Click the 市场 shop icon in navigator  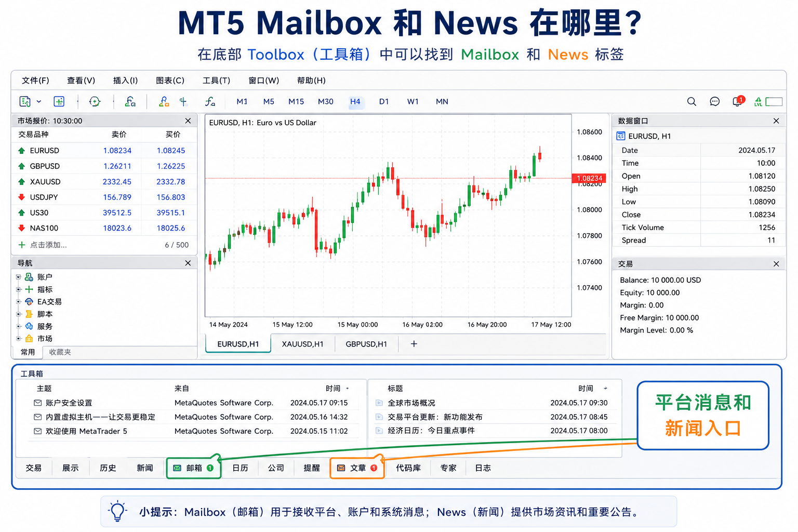29,339
